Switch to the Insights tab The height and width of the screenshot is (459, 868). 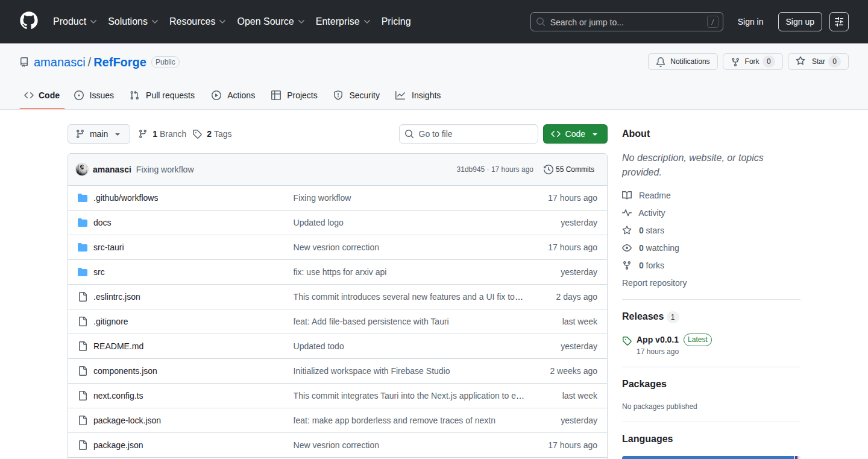point(418,95)
